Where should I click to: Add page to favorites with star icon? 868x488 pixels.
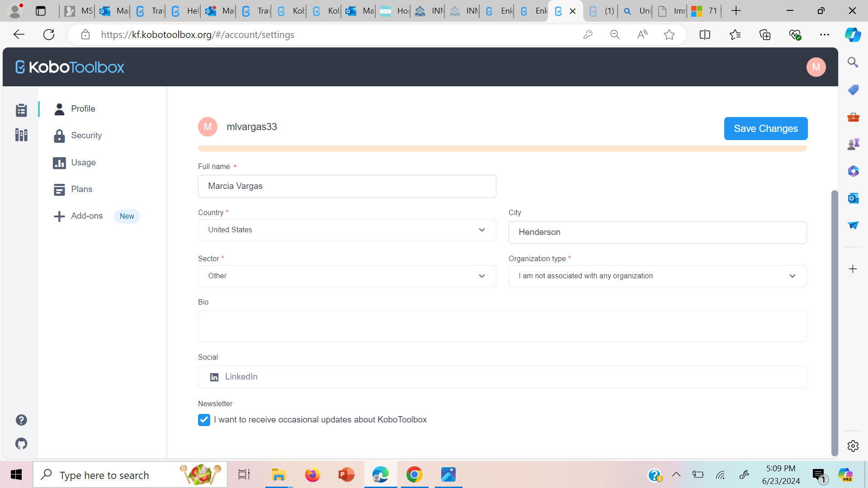[x=669, y=35]
